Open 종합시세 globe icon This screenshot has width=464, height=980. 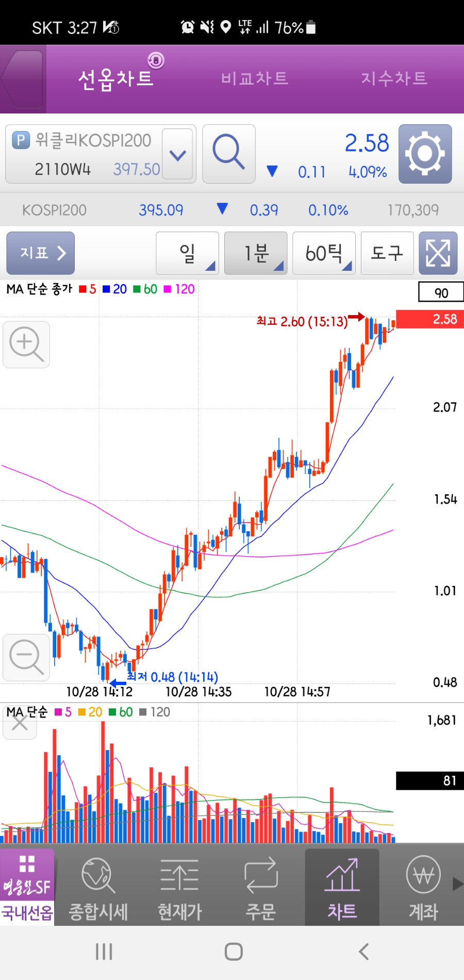pyautogui.click(x=98, y=889)
